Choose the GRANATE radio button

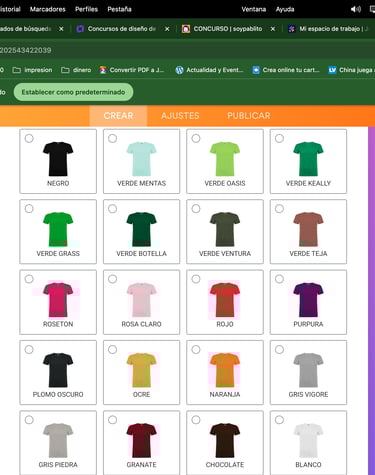(x=112, y=420)
